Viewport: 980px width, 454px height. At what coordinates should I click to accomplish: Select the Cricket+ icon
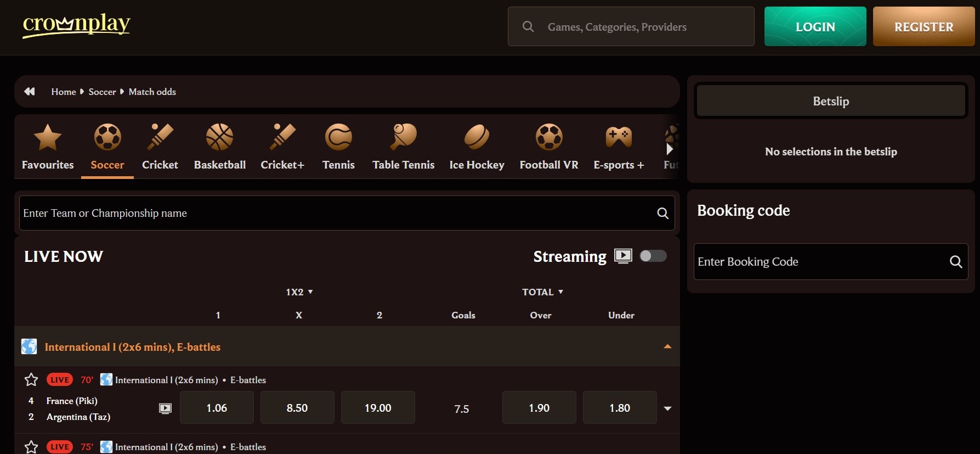(282, 137)
